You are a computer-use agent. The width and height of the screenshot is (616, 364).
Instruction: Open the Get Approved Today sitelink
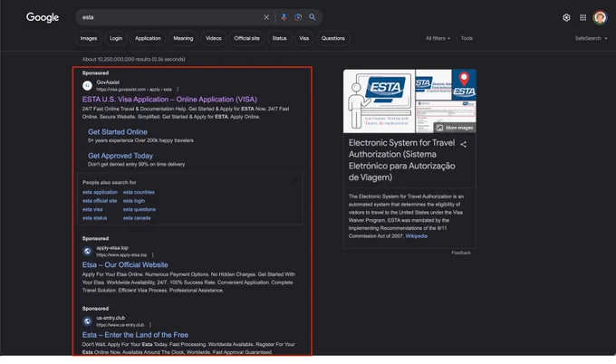coord(120,156)
